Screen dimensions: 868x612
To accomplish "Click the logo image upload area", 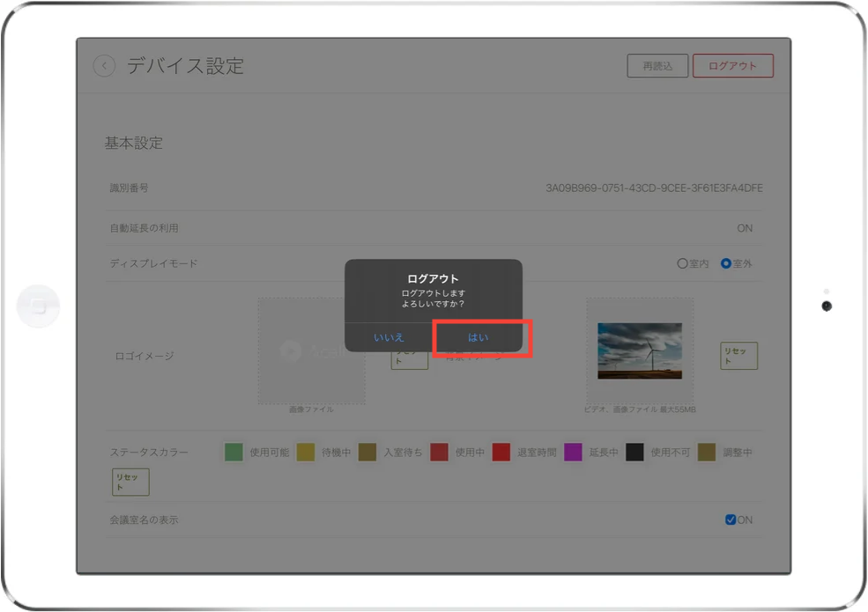I will [x=311, y=350].
